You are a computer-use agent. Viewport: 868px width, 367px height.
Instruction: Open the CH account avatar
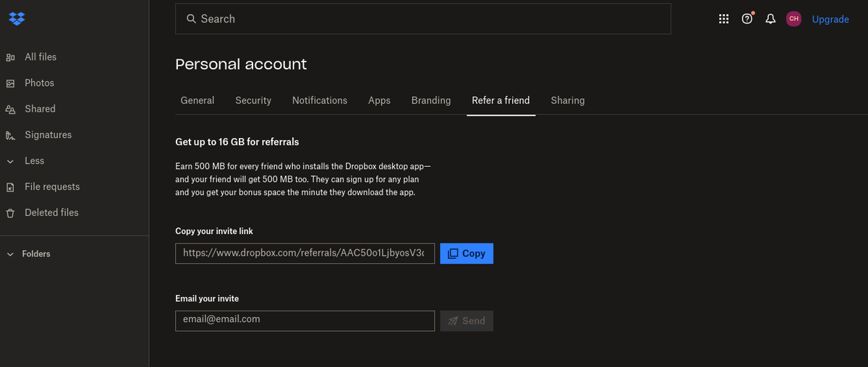[793, 19]
